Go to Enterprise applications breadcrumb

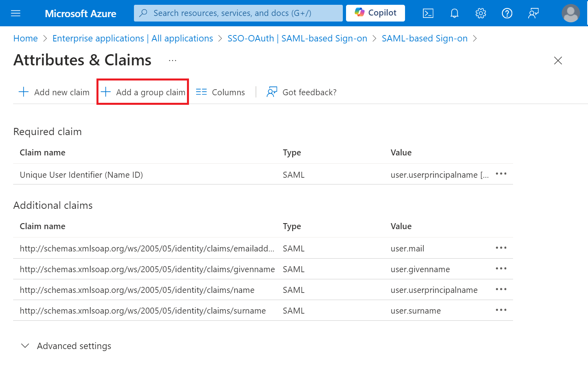(133, 38)
